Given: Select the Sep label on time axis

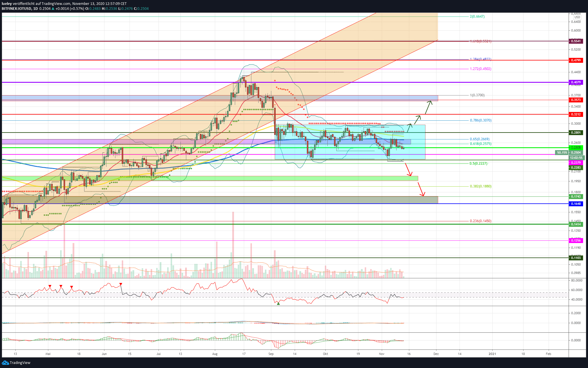Looking at the screenshot, I should (271, 354).
